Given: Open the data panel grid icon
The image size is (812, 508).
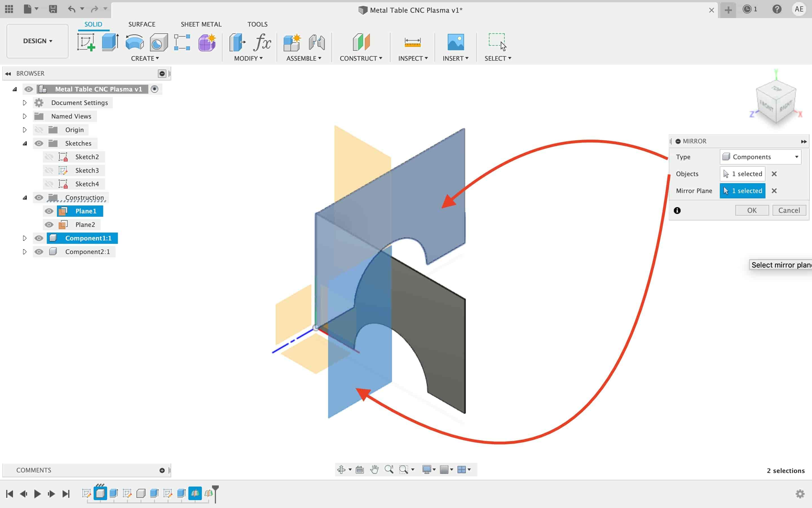Looking at the screenshot, I should [x=9, y=9].
